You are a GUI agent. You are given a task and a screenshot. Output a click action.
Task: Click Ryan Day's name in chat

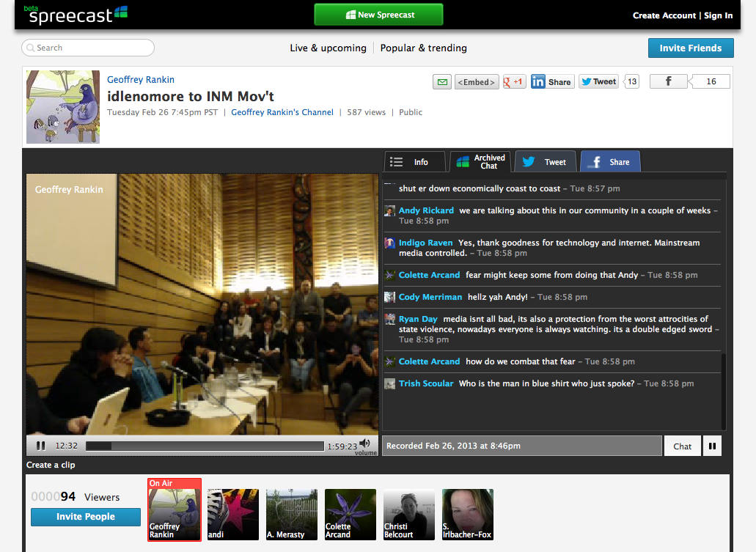(418, 319)
